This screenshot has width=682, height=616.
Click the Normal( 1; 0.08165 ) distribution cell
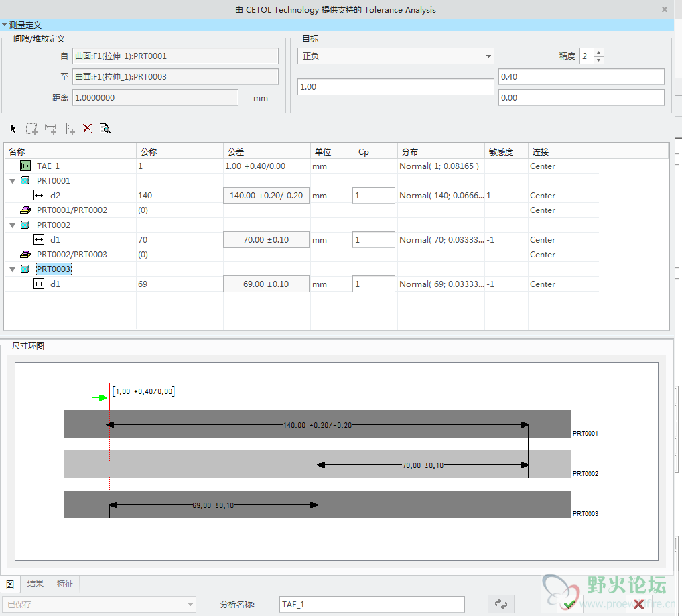(x=439, y=166)
